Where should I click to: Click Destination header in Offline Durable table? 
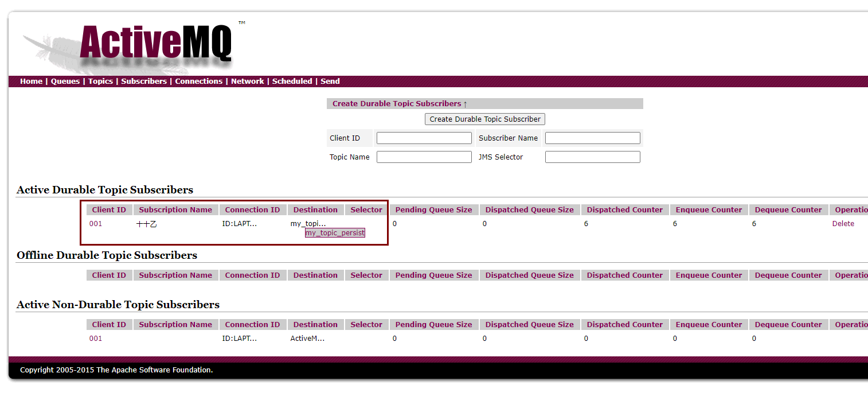(x=315, y=275)
